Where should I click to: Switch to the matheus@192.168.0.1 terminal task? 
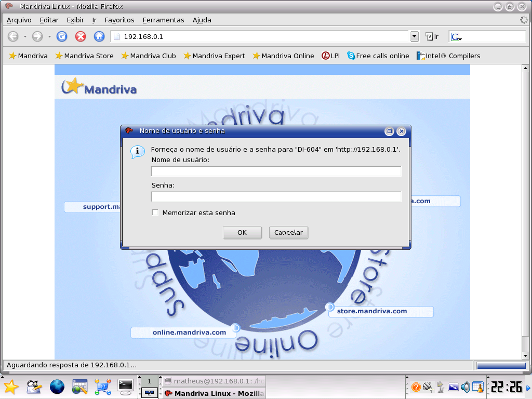pos(214,381)
